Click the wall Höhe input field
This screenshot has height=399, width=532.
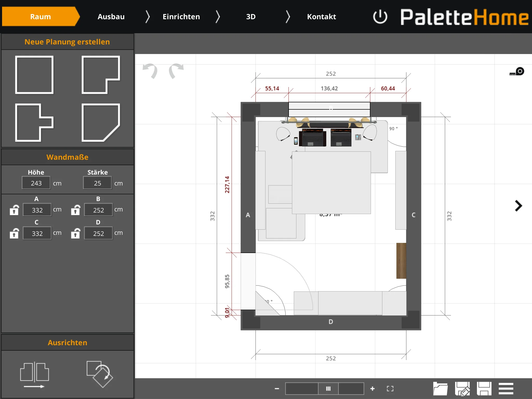pos(36,183)
